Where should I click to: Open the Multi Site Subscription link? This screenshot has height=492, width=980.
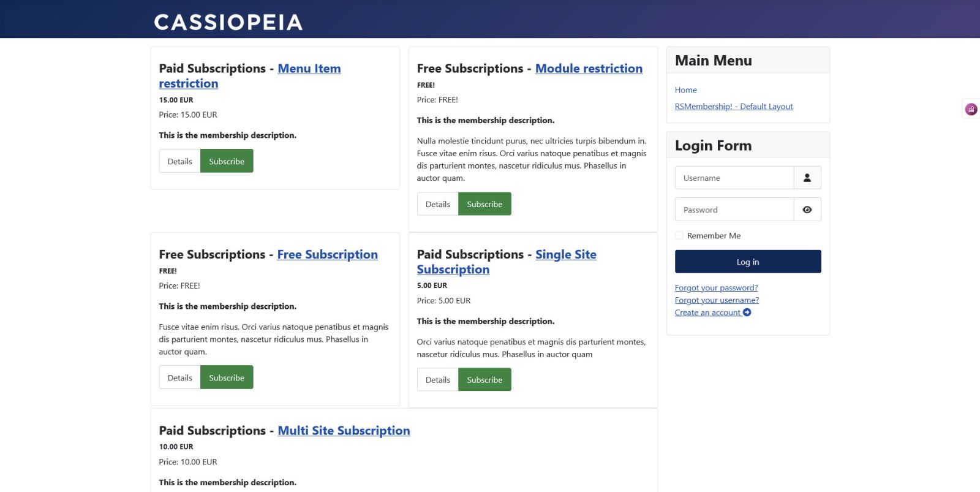[344, 431]
